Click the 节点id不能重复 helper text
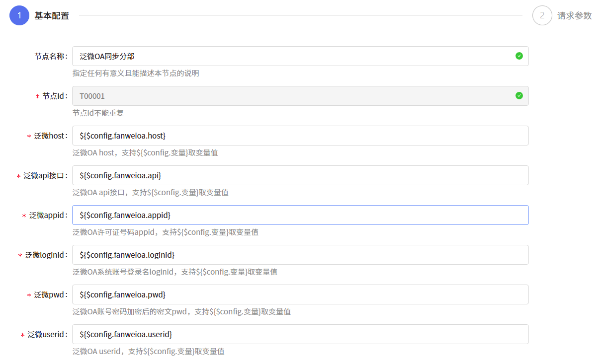This screenshot has width=604, height=364. [x=98, y=113]
